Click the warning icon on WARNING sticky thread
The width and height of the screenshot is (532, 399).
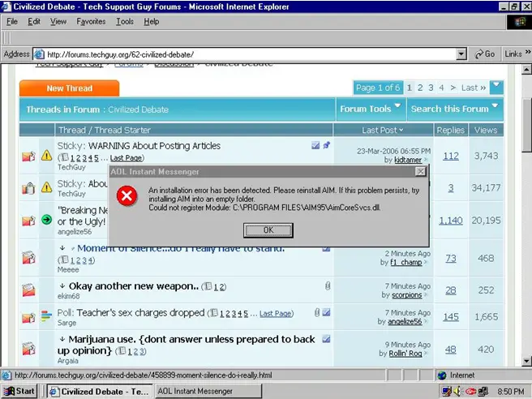[x=46, y=156]
